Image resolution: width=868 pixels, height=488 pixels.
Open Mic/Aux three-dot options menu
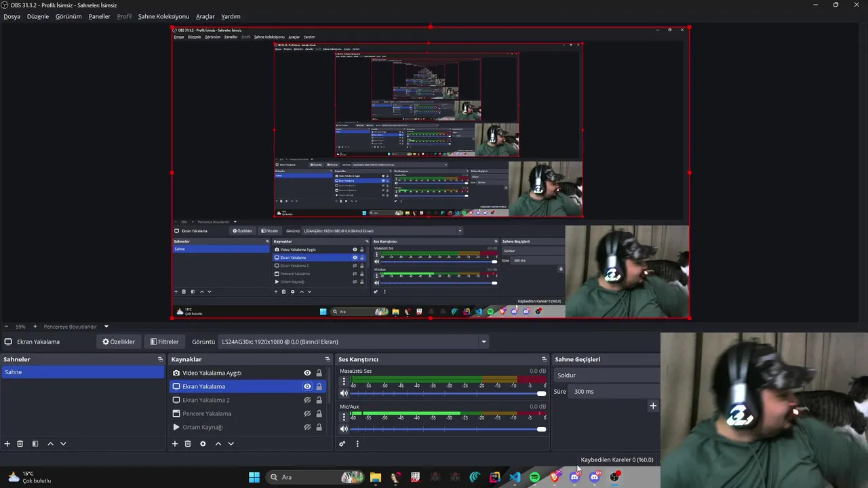click(x=344, y=417)
